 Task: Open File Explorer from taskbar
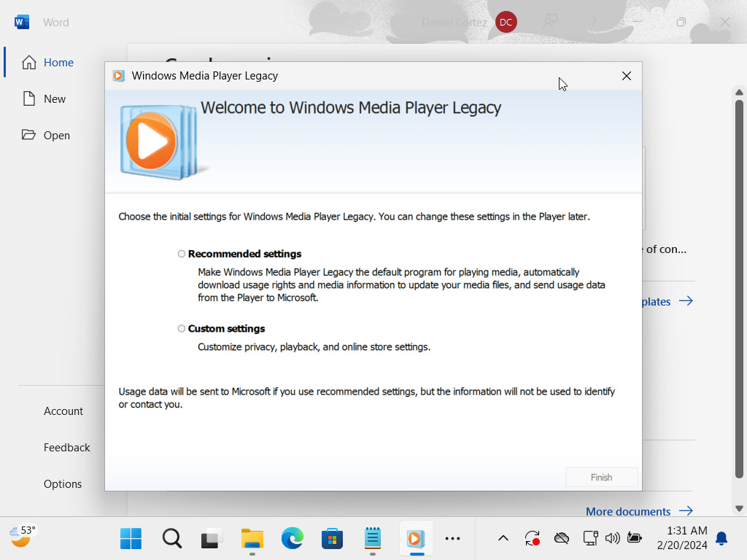click(252, 539)
